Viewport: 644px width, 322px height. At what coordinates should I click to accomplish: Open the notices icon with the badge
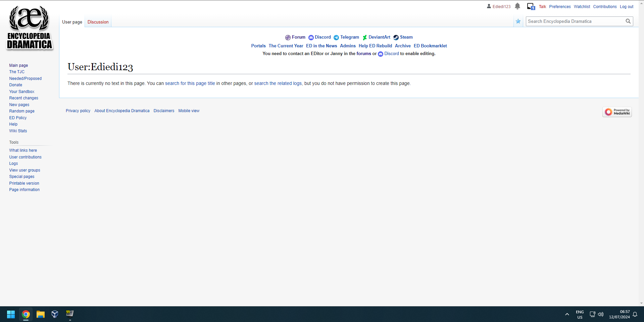(531, 6)
